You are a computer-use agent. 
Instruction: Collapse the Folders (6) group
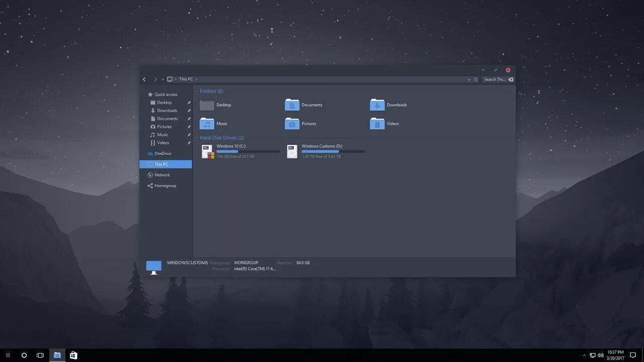point(197,91)
